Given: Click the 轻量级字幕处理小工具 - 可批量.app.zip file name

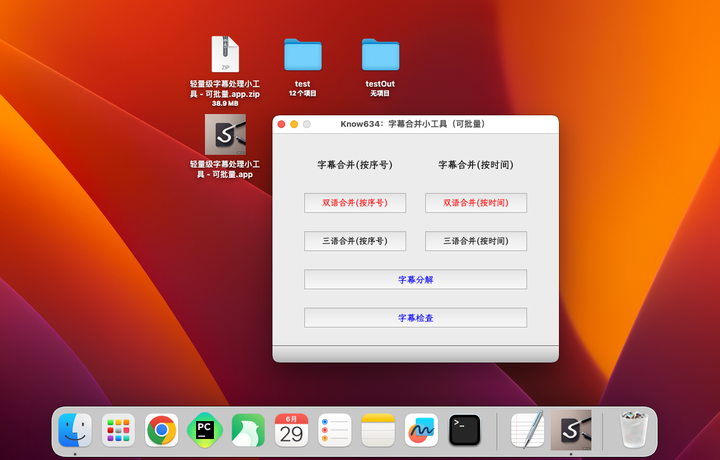Looking at the screenshot, I should [x=225, y=89].
